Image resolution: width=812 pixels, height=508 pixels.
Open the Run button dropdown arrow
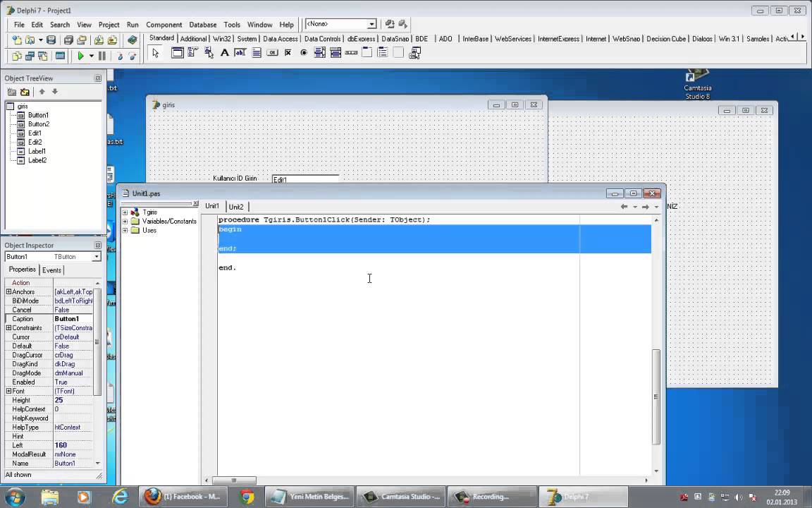pyautogui.click(x=91, y=56)
